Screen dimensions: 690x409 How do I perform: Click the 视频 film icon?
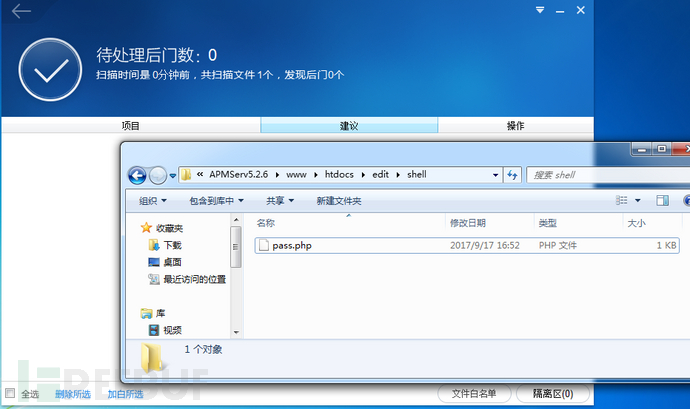point(154,330)
